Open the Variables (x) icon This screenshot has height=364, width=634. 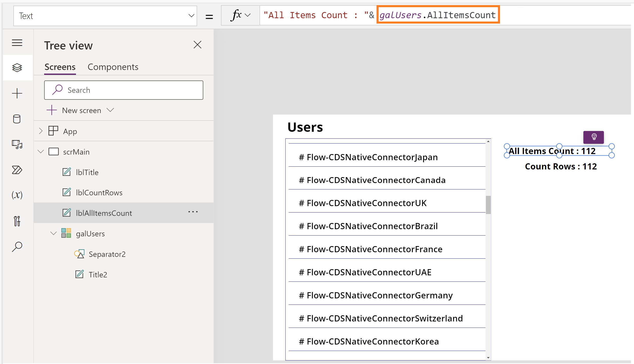pos(17,195)
